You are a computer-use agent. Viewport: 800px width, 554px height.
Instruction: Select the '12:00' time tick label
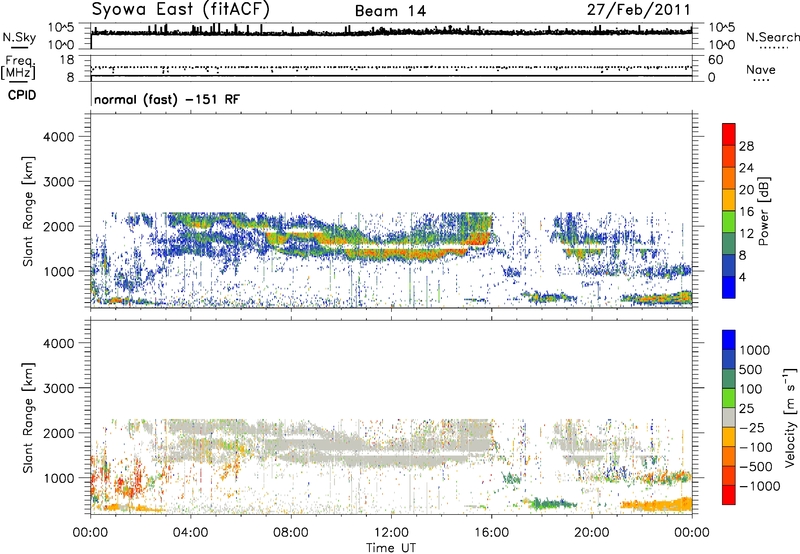coord(391,533)
